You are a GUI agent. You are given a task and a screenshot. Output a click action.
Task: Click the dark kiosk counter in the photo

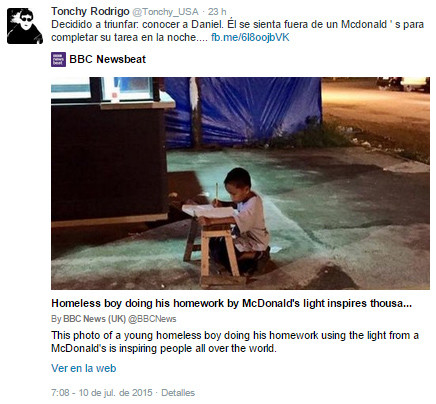pos(109,163)
